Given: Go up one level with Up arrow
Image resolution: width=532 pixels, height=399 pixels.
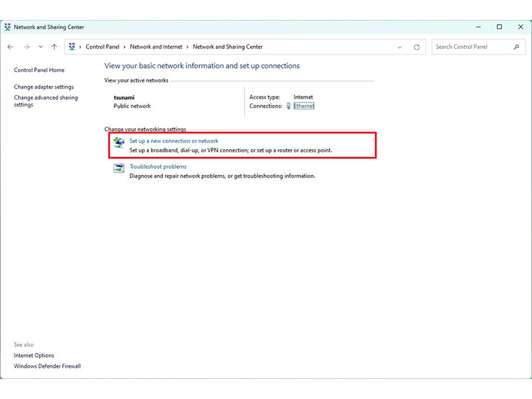Looking at the screenshot, I should click(x=55, y=47).
